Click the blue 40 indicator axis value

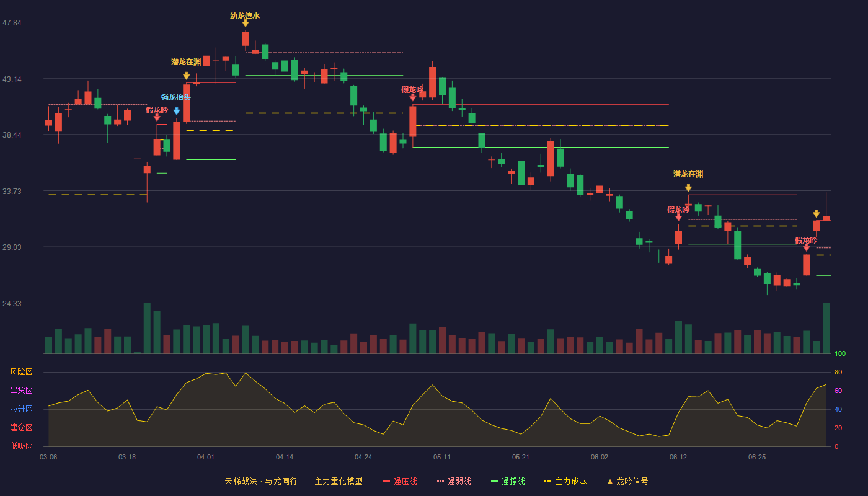tap(838, 409)
